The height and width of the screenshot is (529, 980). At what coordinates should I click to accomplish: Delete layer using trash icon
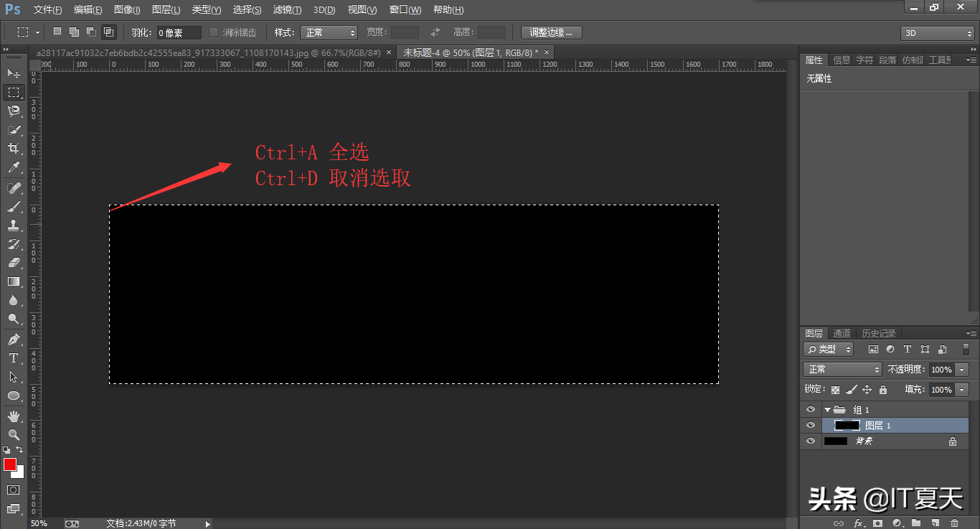click(954, 523)
